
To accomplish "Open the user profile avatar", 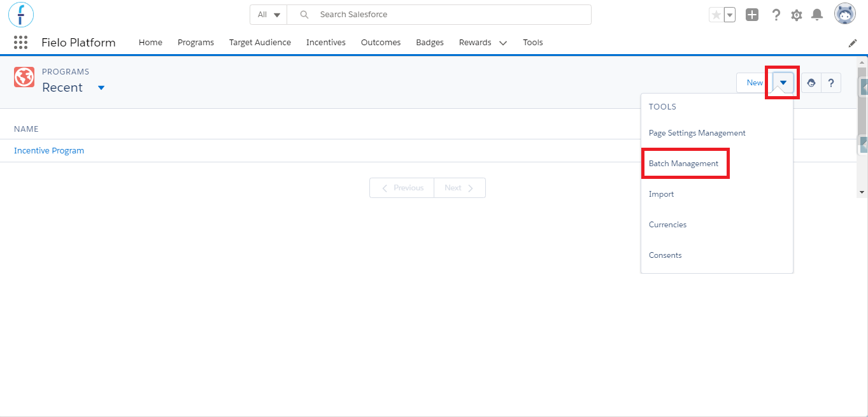I will [x=845, y=14].
